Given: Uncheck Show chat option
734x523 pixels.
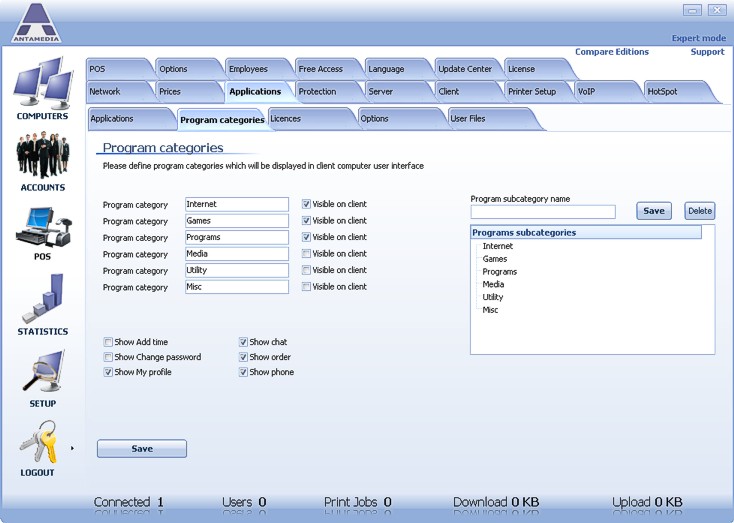Looking at the screenshot, I should click(x=243, y=342).
